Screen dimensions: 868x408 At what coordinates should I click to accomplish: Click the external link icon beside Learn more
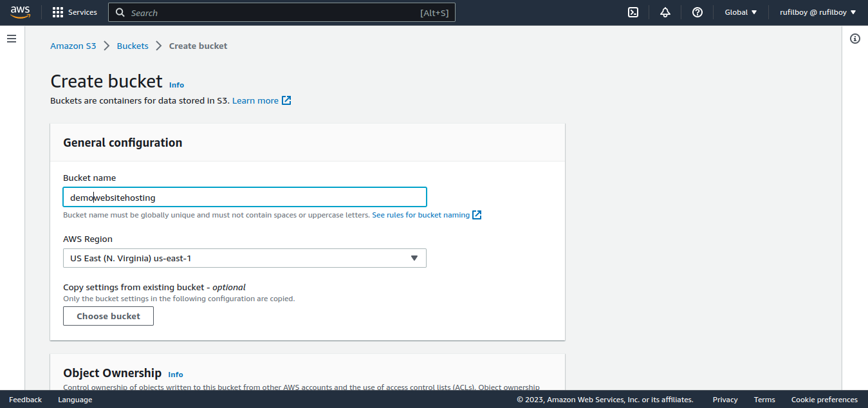pyautogui.click(x=286, y=100)
